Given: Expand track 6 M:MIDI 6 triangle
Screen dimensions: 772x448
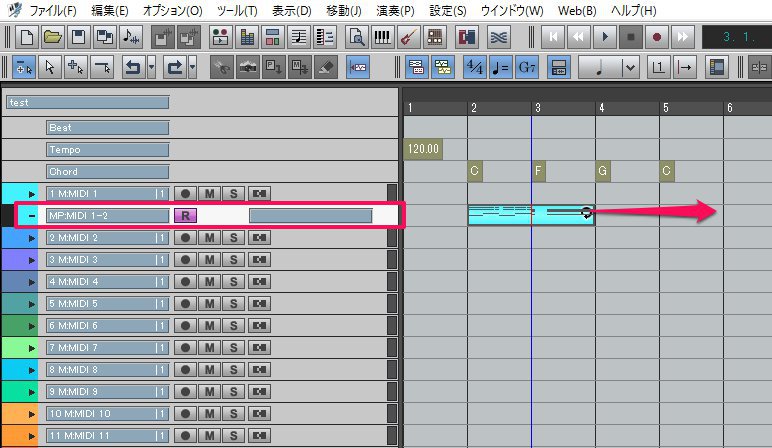Looking at the screenshot, I should pos(32,326).
